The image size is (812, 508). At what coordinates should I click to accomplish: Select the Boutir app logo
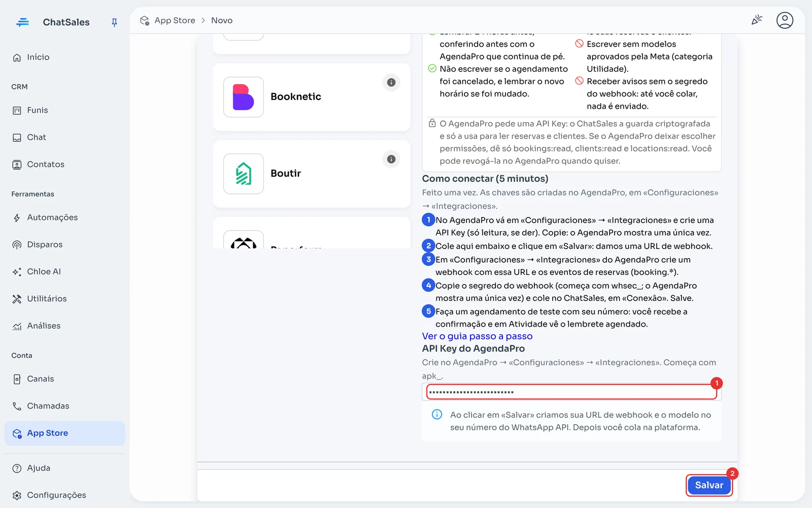[244, 174]
